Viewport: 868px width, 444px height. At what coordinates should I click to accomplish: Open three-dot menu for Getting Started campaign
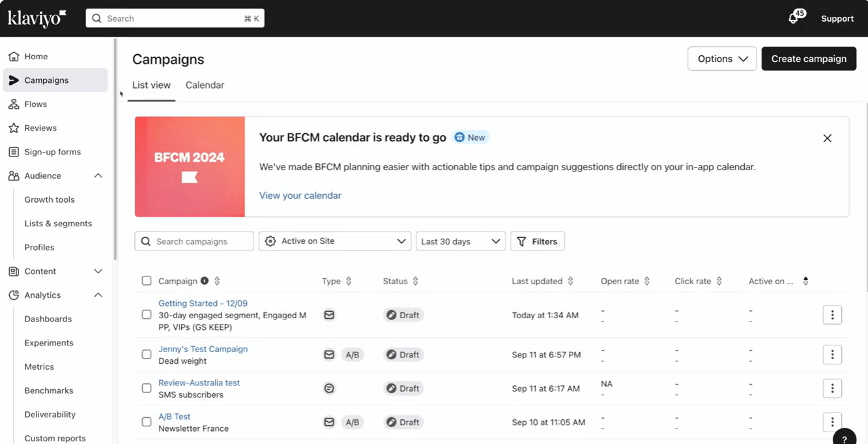832,315
